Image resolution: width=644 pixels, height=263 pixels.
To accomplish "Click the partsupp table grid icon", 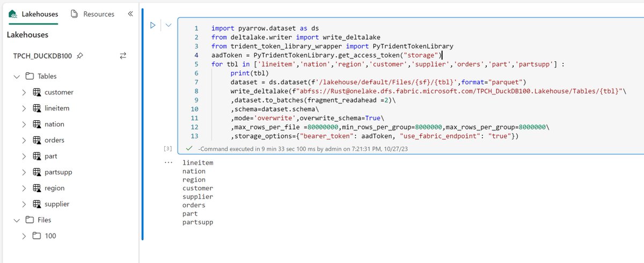I will click(x=37, y=172).
